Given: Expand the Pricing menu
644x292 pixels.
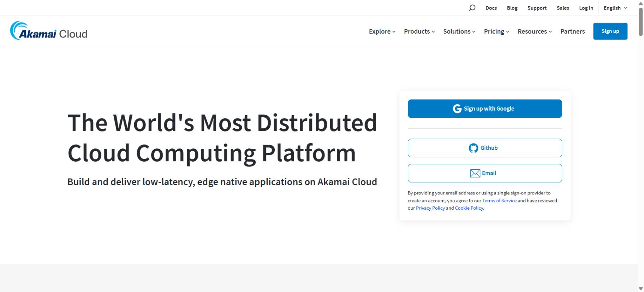Looking at the screenshot, I should (496, 31).
